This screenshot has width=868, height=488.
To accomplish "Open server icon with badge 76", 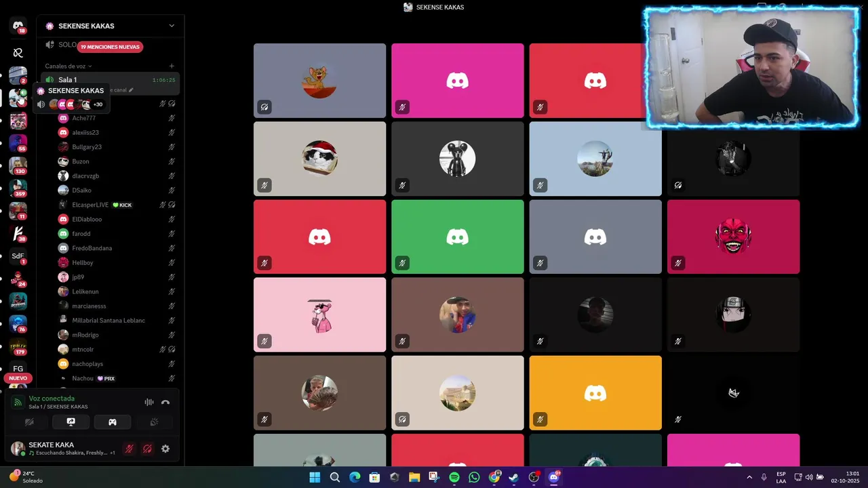I will [x=18, y=324].
